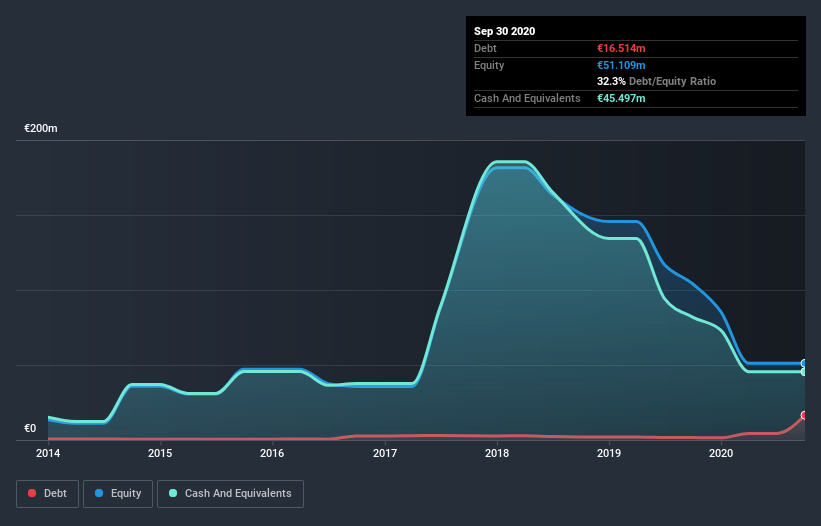Click the €200m y-axis label

tap(41, 128)
